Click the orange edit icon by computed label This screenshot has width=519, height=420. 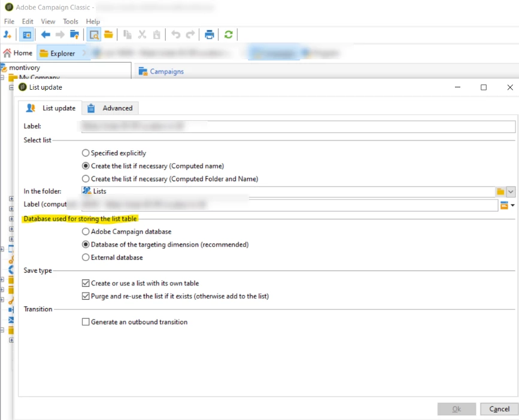[504, 205]
